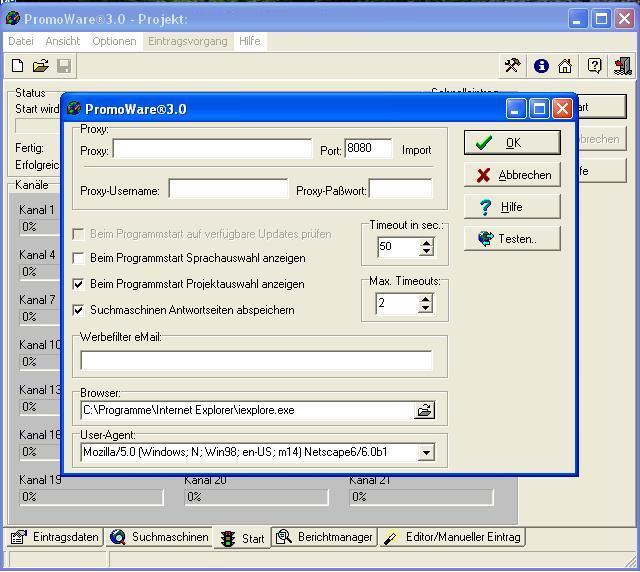Click the Proxy-Username input field

229,188
